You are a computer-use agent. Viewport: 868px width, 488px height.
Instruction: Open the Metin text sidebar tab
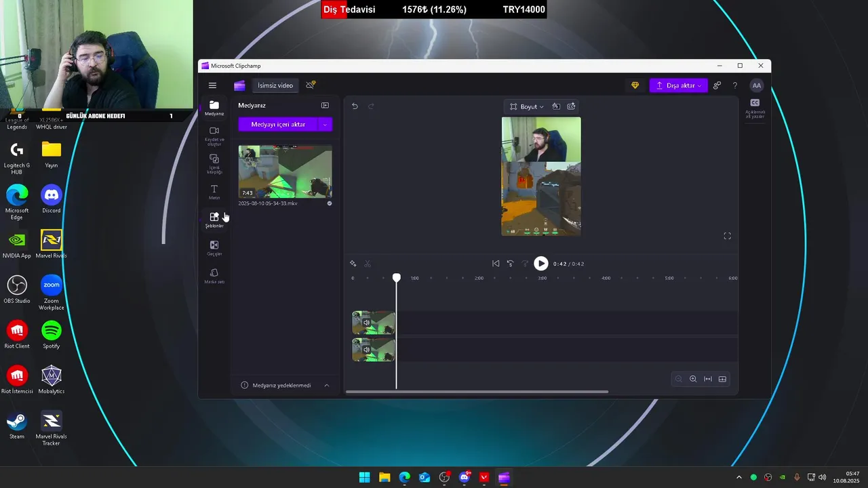pos(214,192)
